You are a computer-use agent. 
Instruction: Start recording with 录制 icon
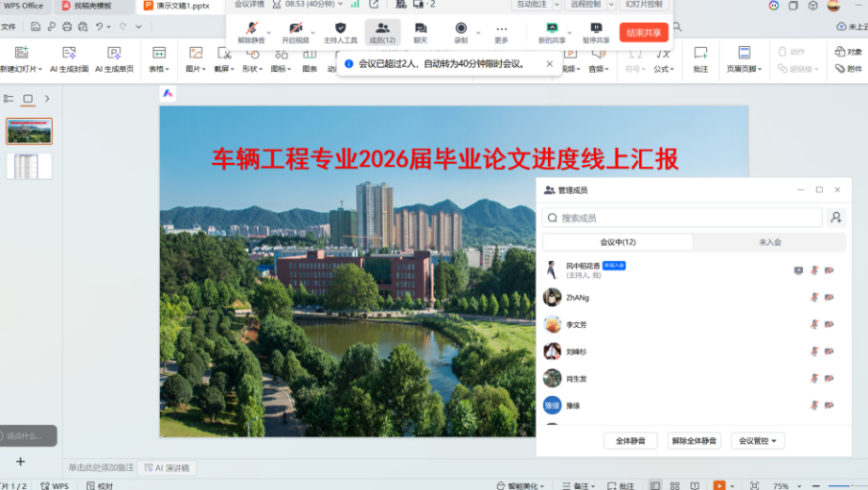(x=461, y=32)
